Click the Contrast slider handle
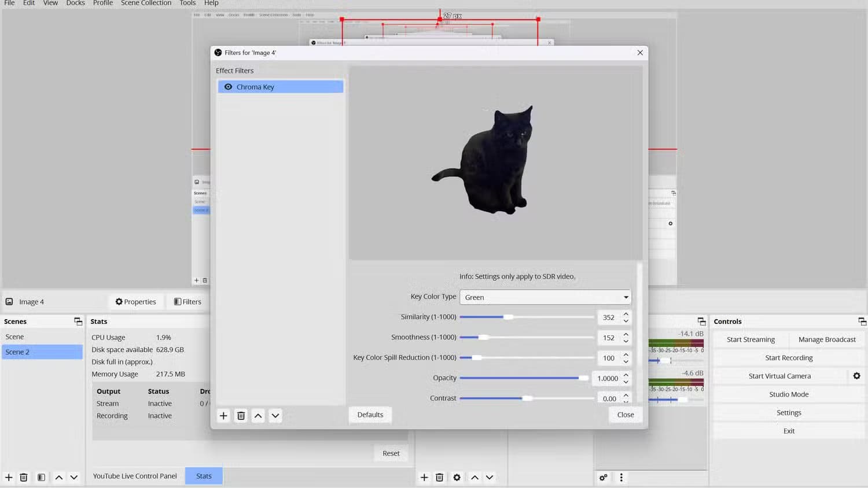Viewport: 868px width, 488px height. [x=527, y=398]
